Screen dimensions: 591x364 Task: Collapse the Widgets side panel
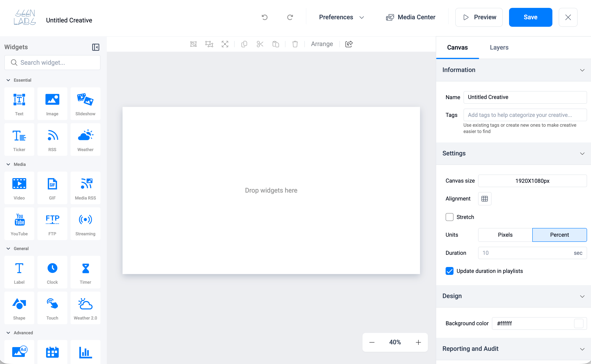coord(96,47)
